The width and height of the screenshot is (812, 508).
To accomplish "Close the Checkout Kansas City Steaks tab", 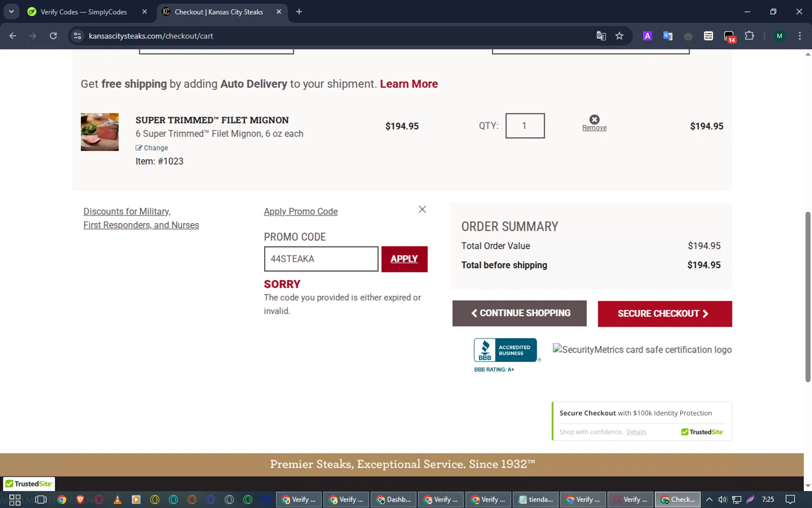I will (279, 12).
